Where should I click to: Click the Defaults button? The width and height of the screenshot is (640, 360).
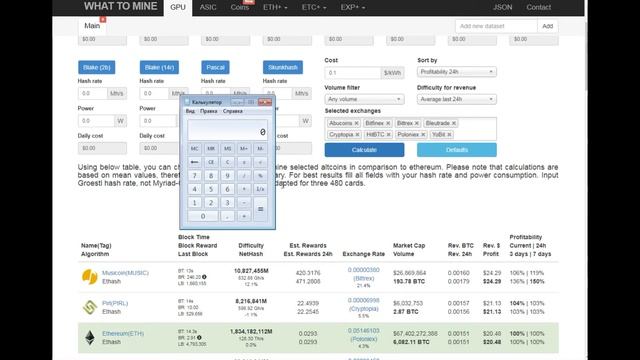click(457, 150)
